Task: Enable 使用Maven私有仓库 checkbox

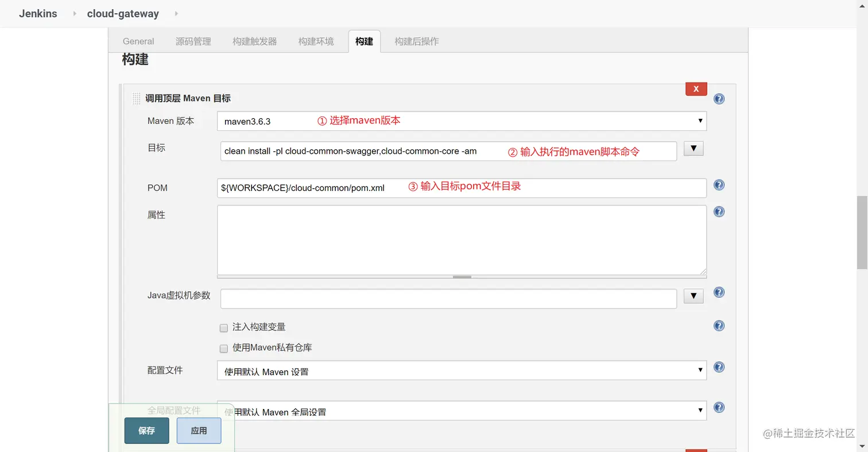Action: (224, 349)
